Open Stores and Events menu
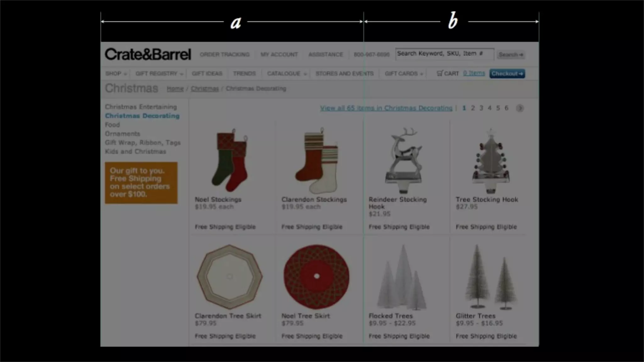Screen dimensions: 644x362 pos(344,74)
